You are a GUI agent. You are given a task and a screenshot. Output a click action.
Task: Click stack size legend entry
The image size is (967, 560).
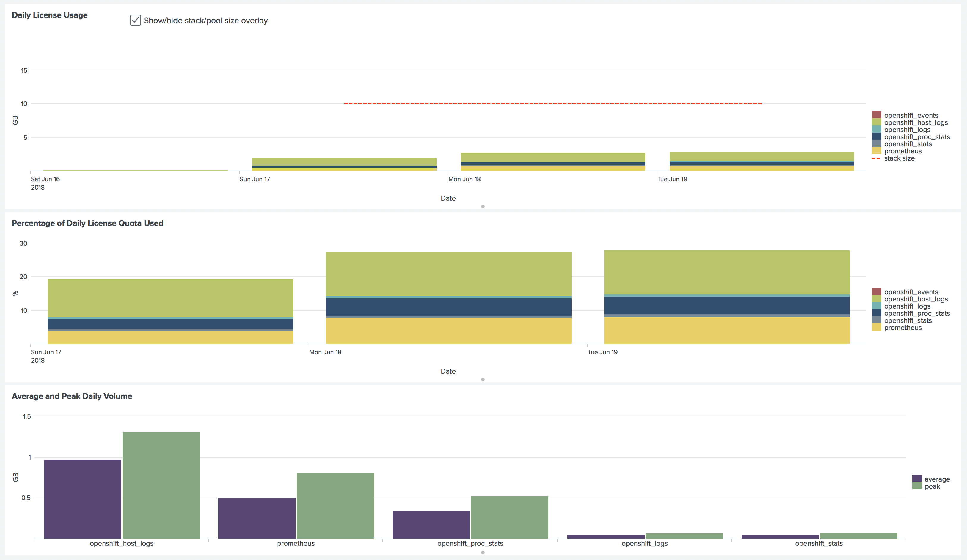pos(893,158)
